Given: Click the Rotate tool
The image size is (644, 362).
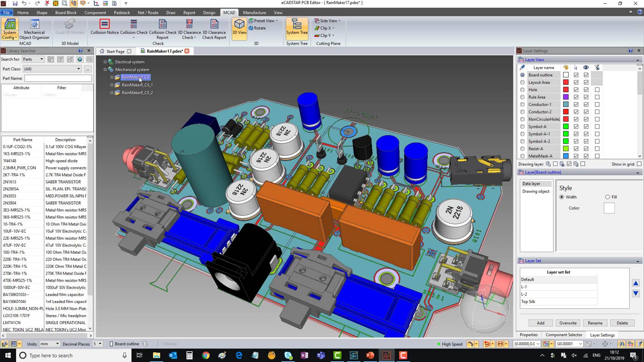Looking at the screenshot, I should [257, 28].
